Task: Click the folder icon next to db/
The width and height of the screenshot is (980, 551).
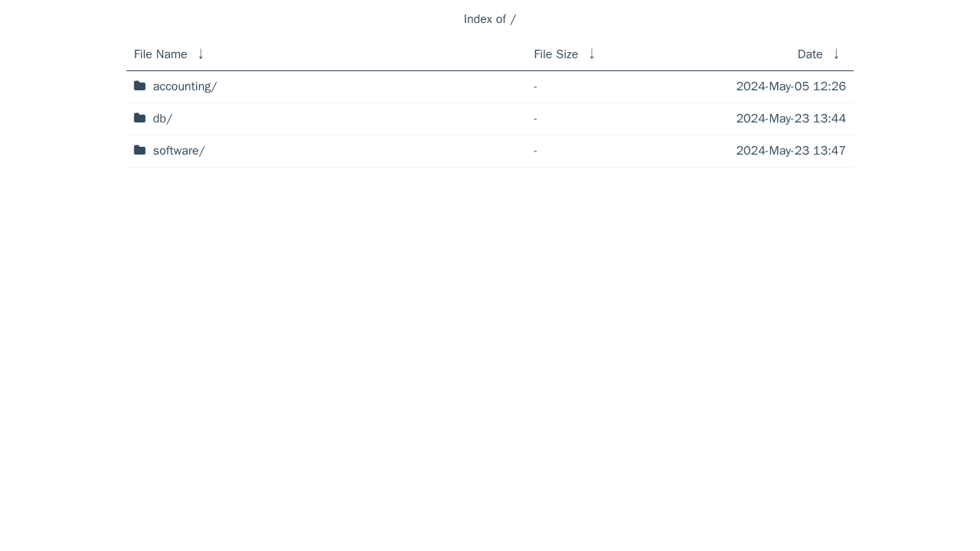Action: [x=139, y=118]
